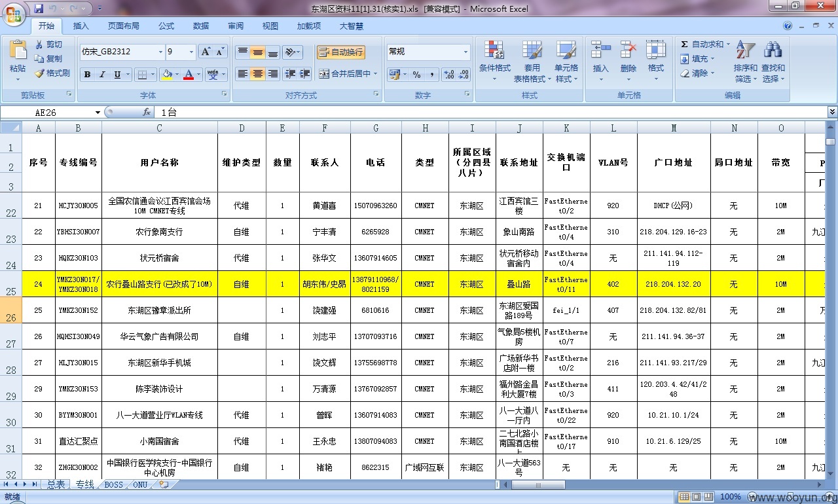Open Fill (填充) dropdown

click(698, 59)
